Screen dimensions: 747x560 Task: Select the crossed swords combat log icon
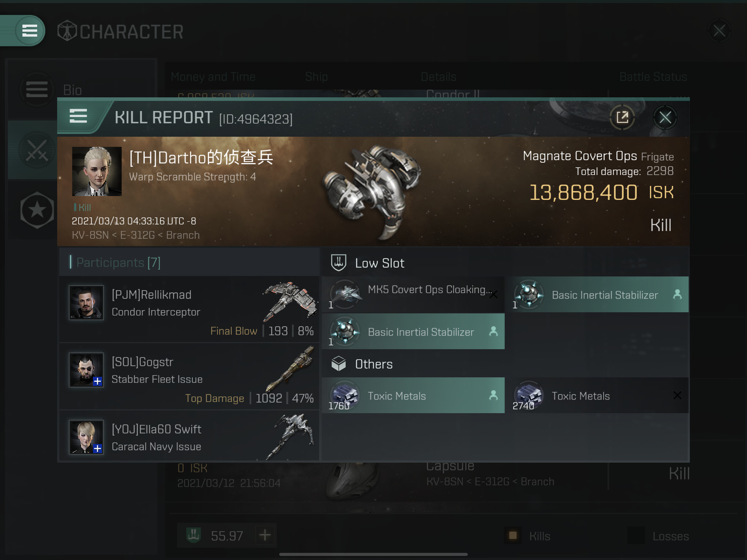click(37, 151)
